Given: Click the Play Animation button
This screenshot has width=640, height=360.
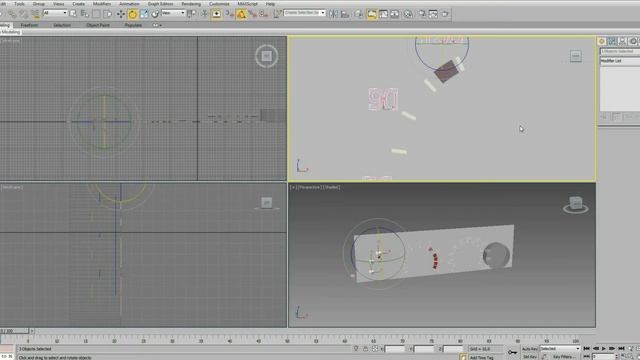Looking at the screenshot, I should coord(604,349).
